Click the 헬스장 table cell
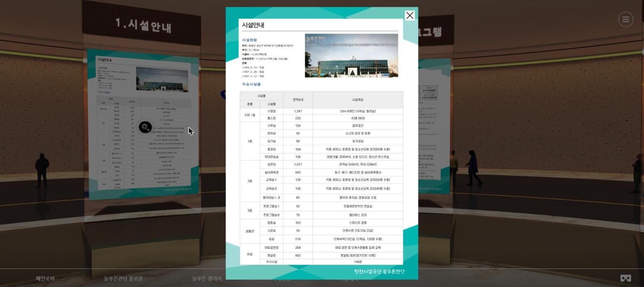 tap(271, 118)
